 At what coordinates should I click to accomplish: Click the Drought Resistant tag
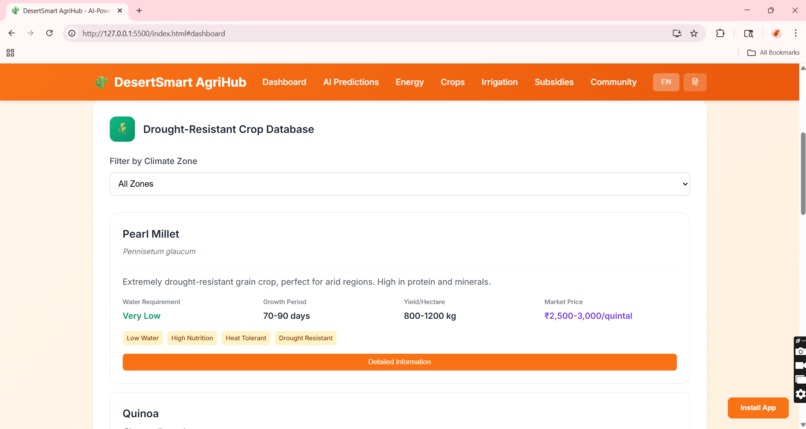305,338
